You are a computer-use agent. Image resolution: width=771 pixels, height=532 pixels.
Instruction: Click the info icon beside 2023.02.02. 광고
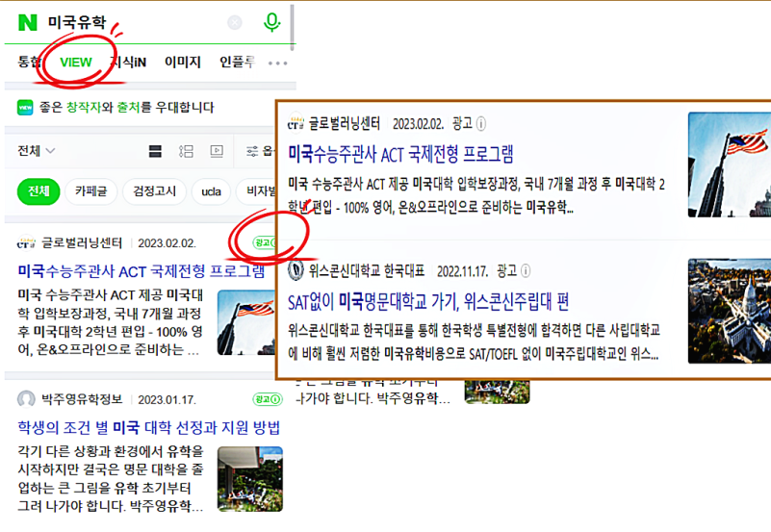[481, 123]
